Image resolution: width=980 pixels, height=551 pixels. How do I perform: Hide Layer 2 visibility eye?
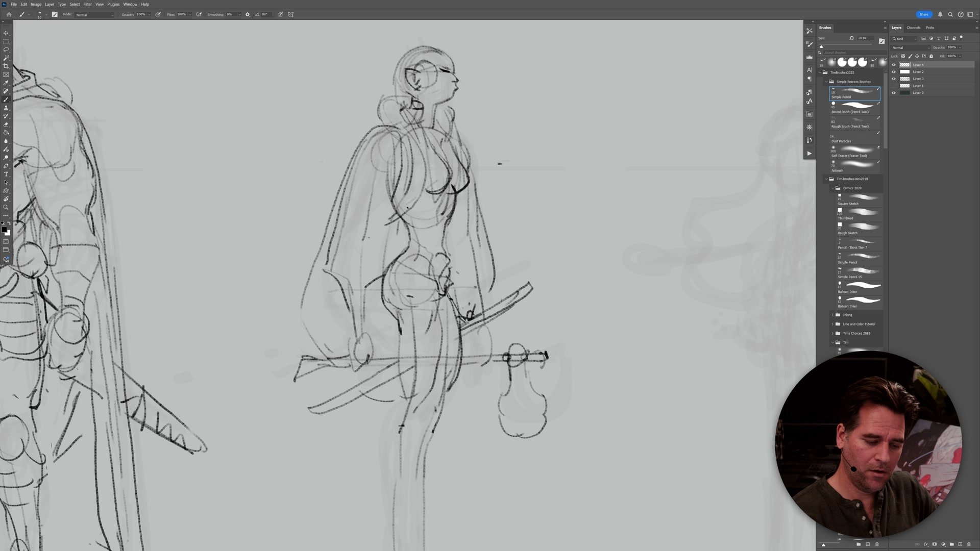pyautogui.click(x=894, y=72)
